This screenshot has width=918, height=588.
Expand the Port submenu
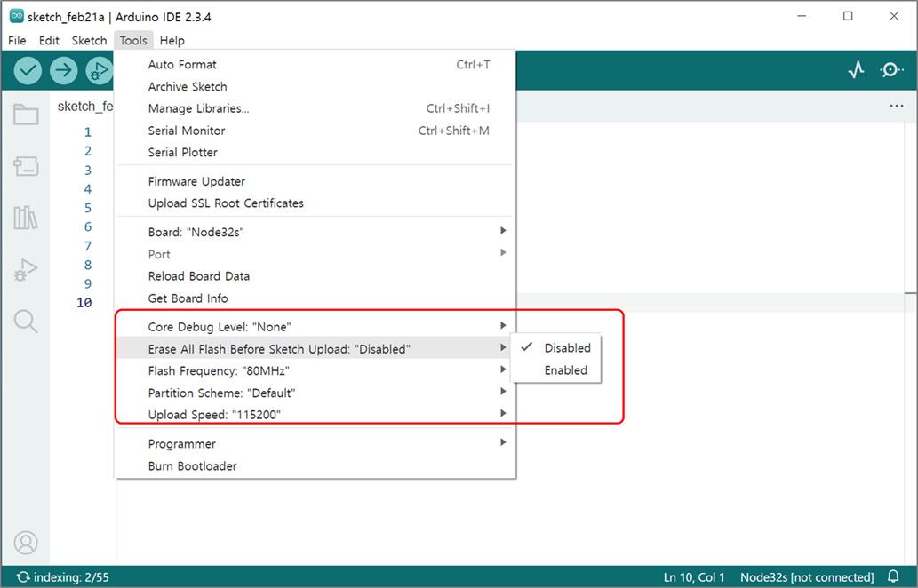[x=316, y=254]
